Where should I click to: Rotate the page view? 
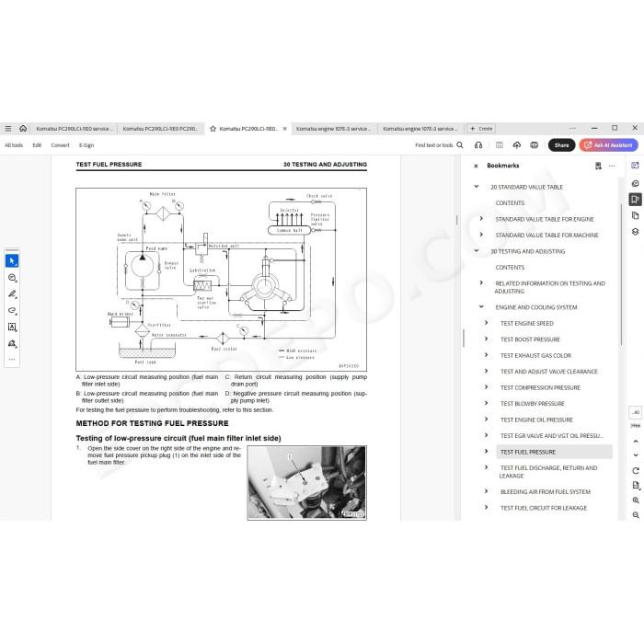click(x=636, y=471)
